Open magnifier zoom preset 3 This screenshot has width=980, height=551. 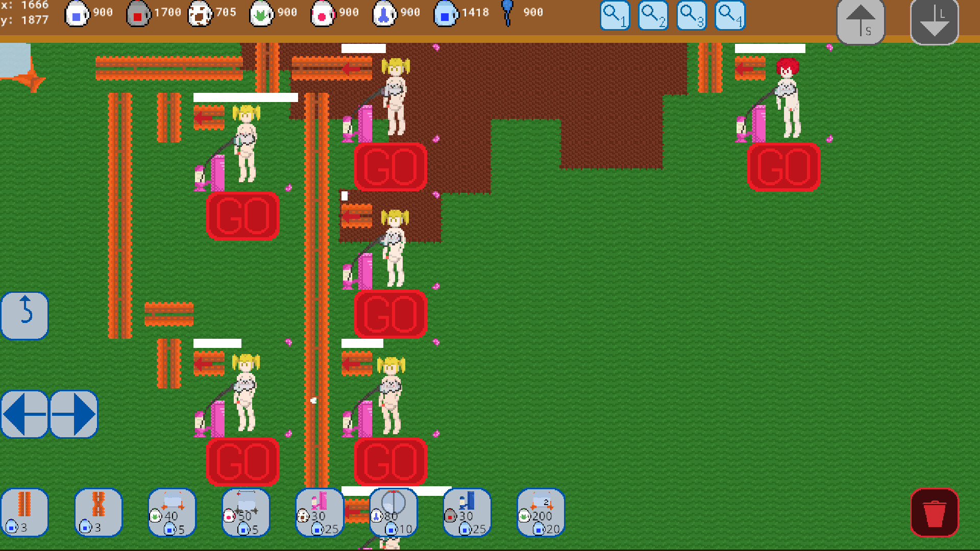pyautogui.click(x=691, y=15)
